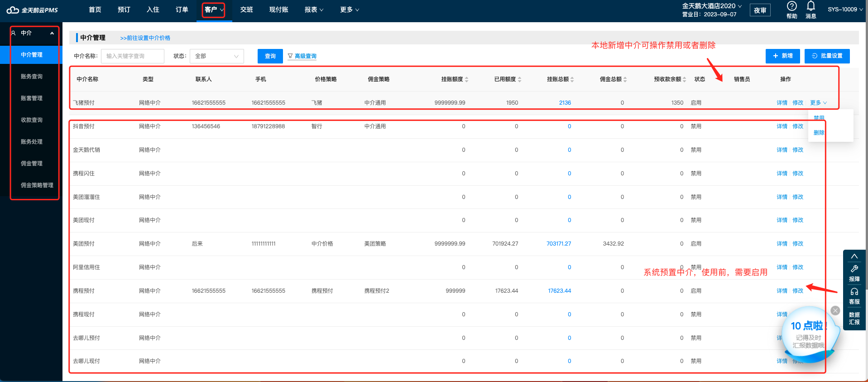Click 修改 for 携程预付
The image size is (868, 382).
click(x=798, y=291)
